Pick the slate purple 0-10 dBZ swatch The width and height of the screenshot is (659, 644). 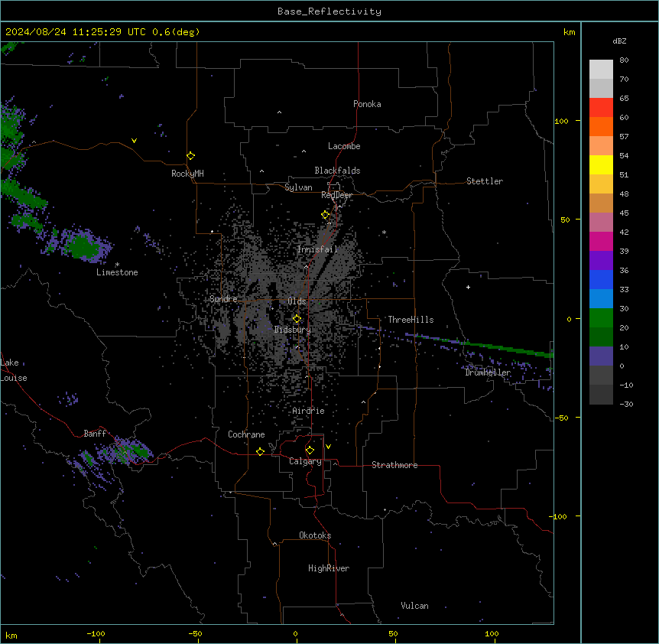[x=601, y=356]
